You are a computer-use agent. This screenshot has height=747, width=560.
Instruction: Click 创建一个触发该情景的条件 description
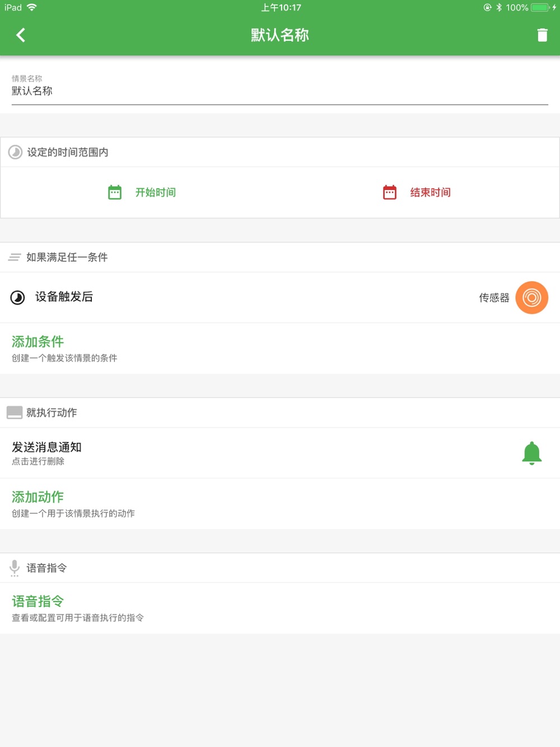point(64,358)
